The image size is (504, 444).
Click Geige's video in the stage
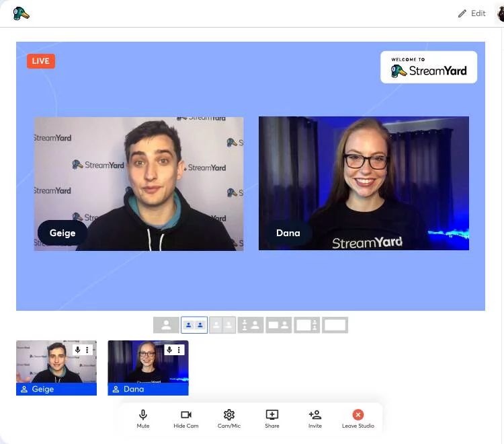pyautogui.click(x=139, y=184)
